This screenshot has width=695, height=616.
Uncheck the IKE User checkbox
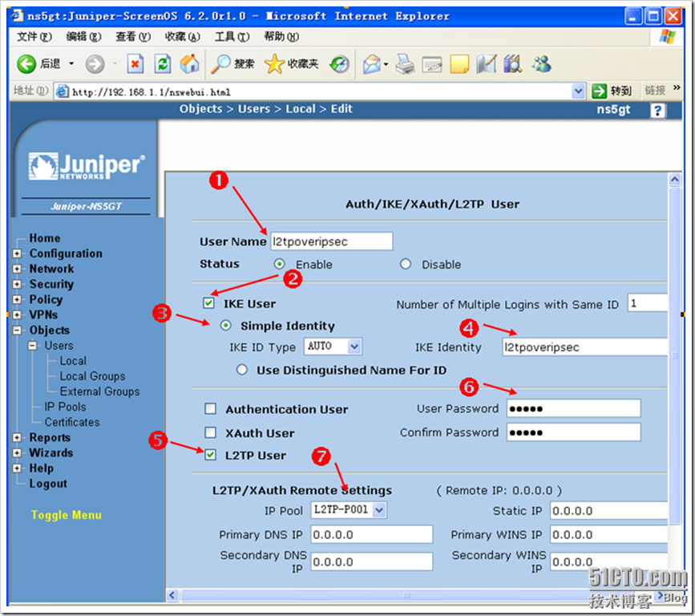tap(208, 303)
